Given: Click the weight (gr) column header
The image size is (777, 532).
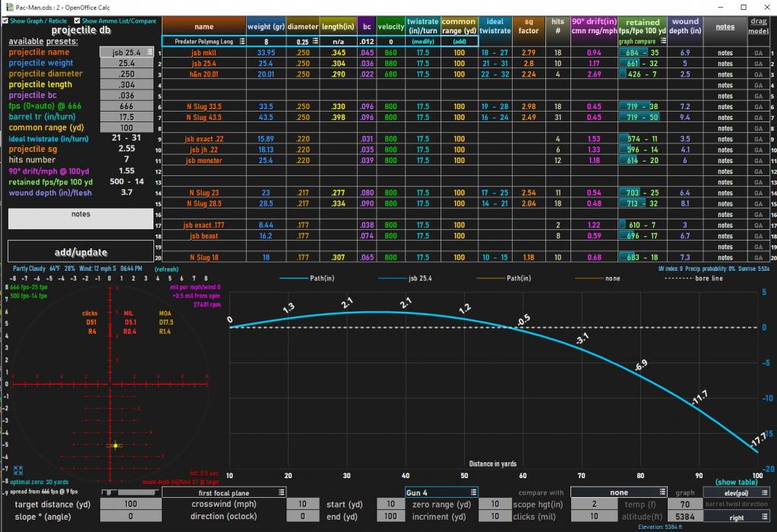Looking at the screenshot, I should point(266,27).
